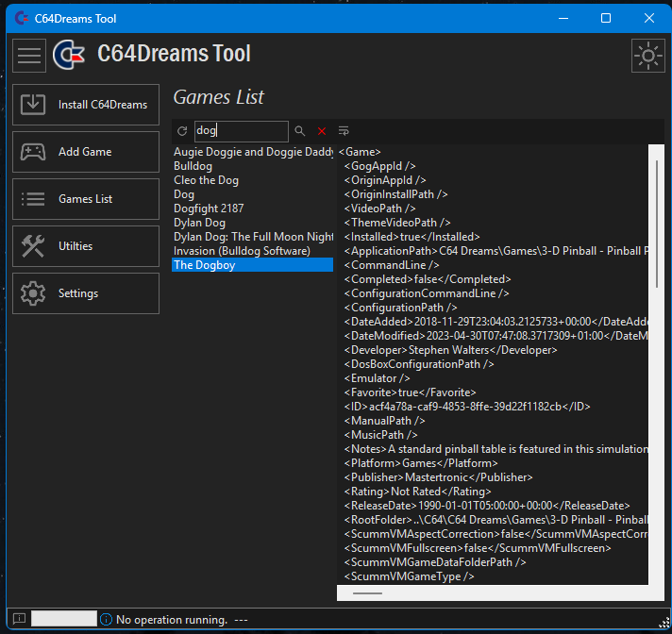
Task: Click the status bar progress bar
Action: tap(64, 619)
